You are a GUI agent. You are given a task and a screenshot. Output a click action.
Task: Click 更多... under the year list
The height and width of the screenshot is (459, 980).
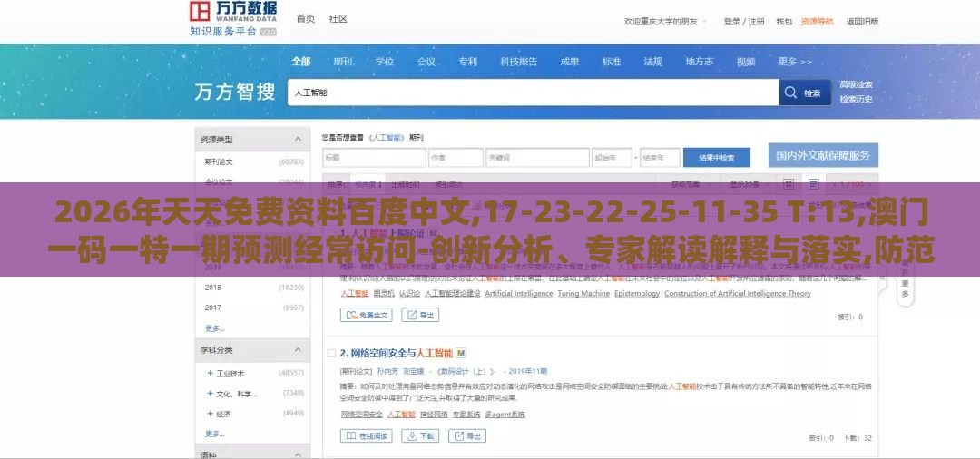pos(214,327)
